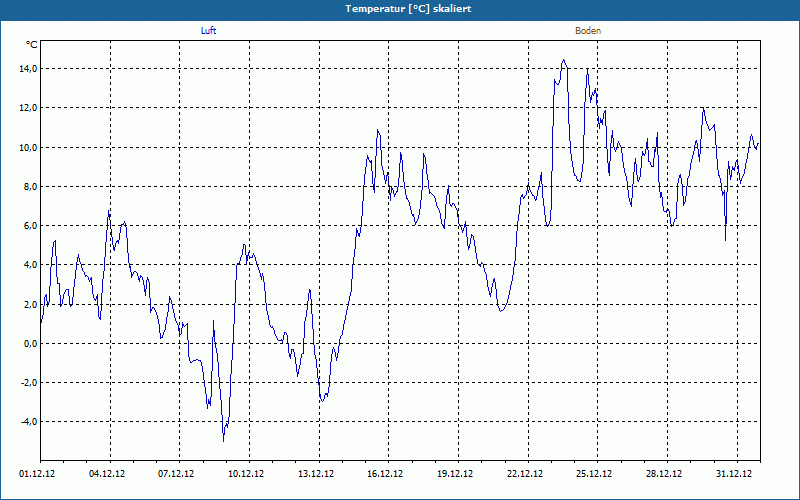Select the 4,0 y-axis value
This screenshot has width=800, height=500.
click(x=30, y=265)
